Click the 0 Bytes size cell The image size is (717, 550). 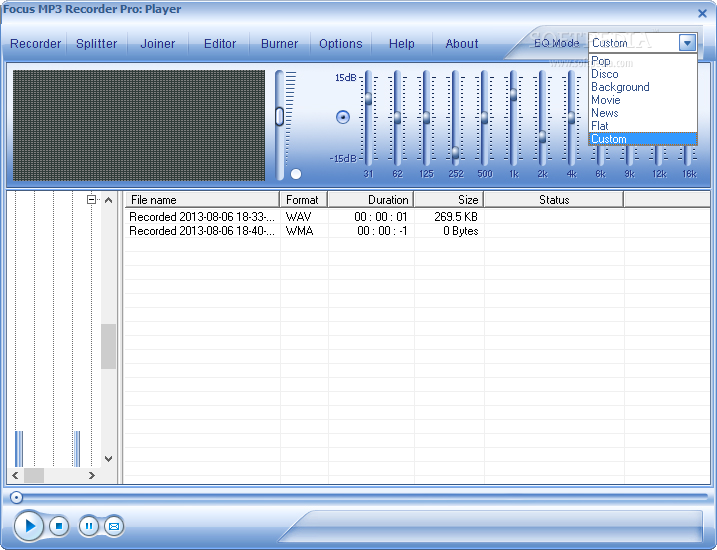(x=460, y=231)
